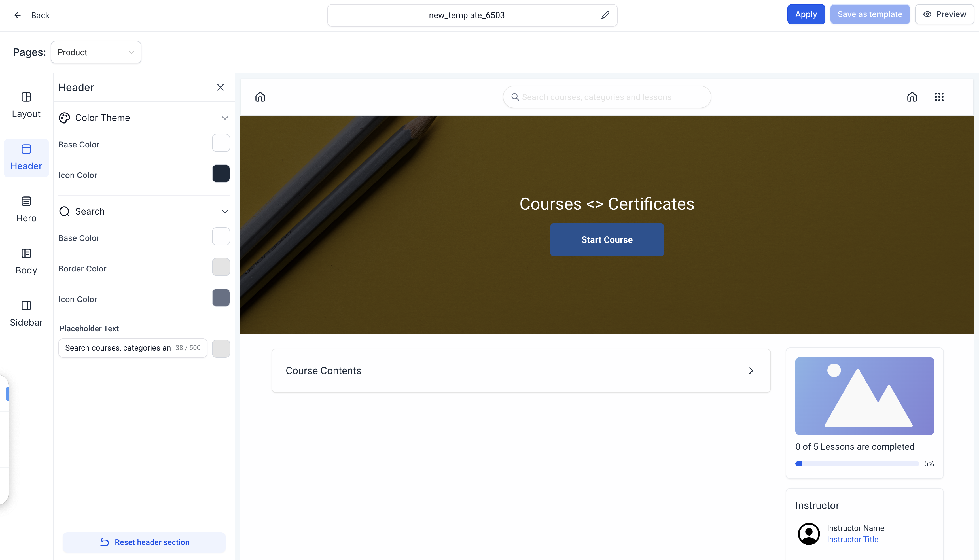Viewport: 979px width, 560px height.
Task: Click the back arrow icon
Action: point(17,15)
